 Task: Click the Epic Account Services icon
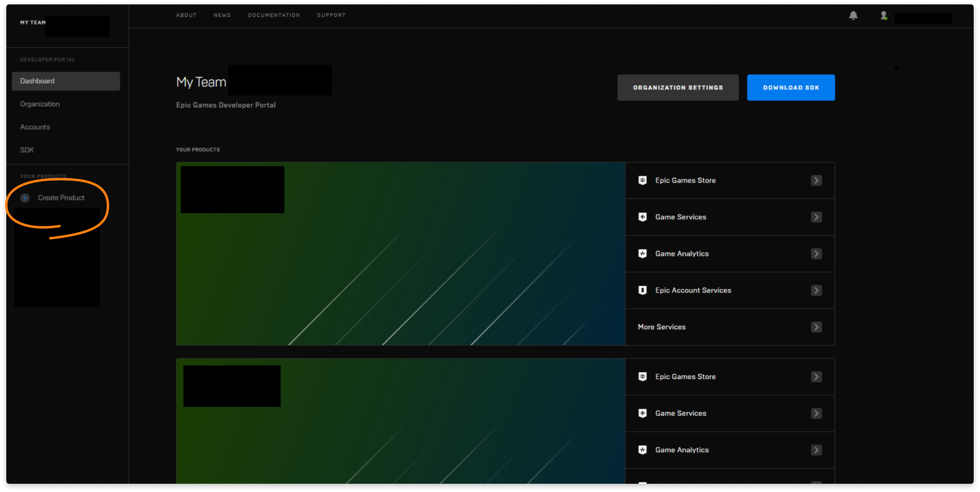tap(642, 291)
